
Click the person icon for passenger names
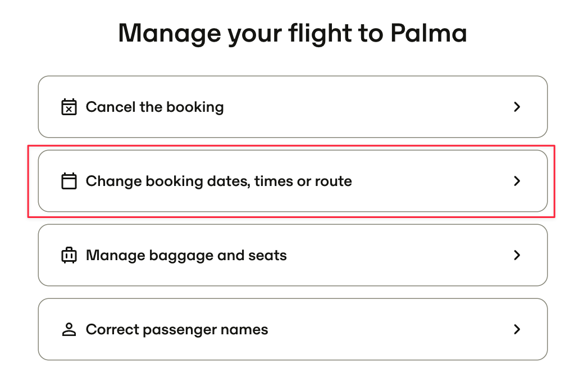point(69,329)
